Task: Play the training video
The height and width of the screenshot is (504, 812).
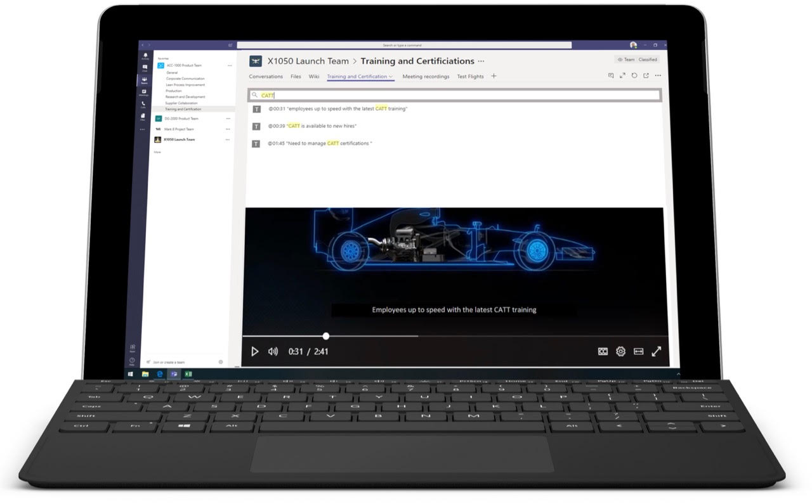Action: click(x=254, y=351)
